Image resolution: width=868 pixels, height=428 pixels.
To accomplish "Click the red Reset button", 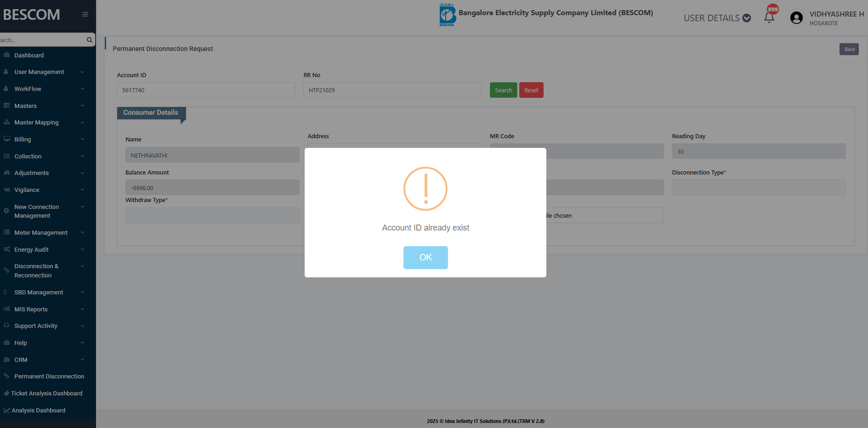I will coord(531,90).
